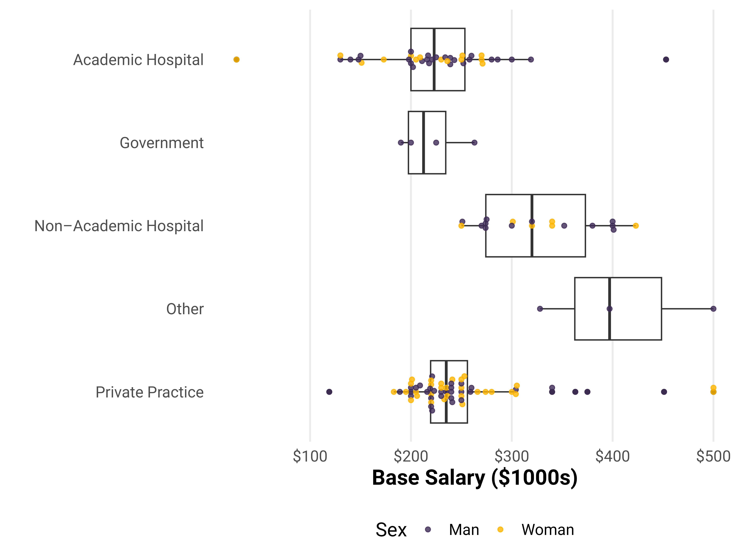Viewport: 747px width, 560px height.
Task: Click Academic Hospital's purple outlier near $450
Action: point(666,59)
